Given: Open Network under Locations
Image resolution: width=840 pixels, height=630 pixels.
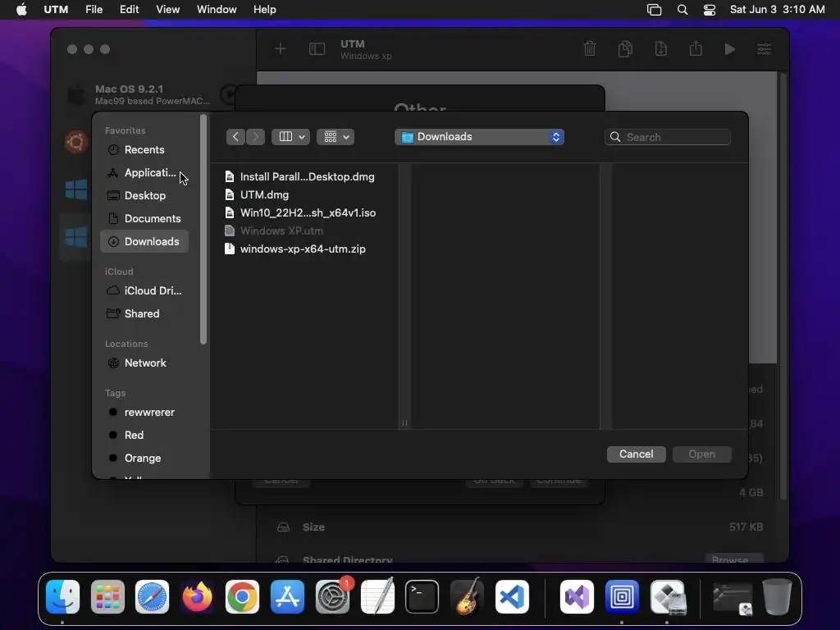Looking at the screenshot, I should pos(144,363).
